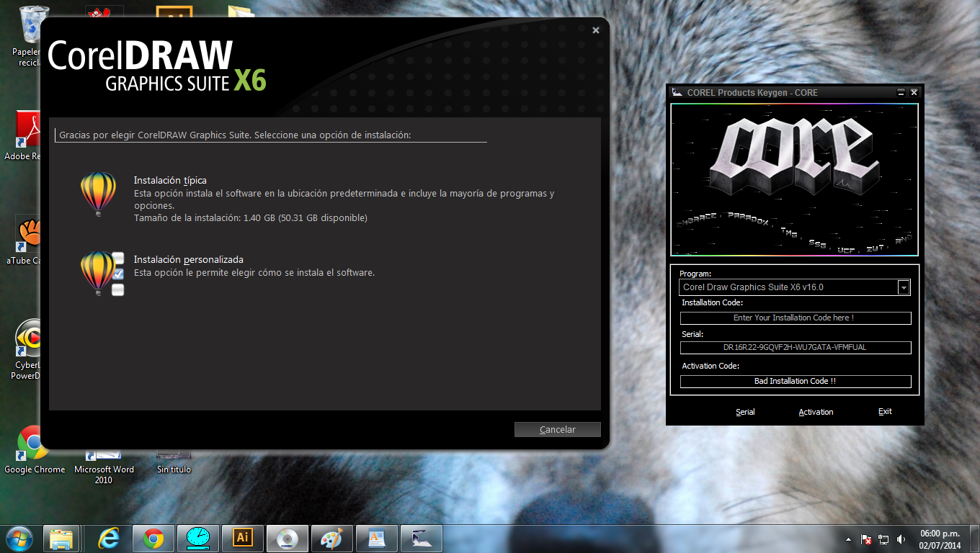Image resolution: width=980 pixels, height=553 pixels.
Task: Open the network status tray icon
Action: pyautogui.click(x=884, y=539)
